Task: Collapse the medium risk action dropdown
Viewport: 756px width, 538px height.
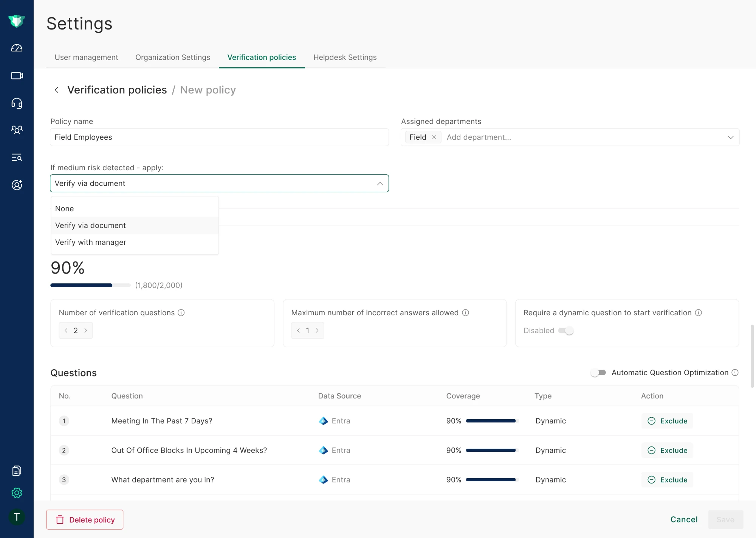Action: point(380,183)
